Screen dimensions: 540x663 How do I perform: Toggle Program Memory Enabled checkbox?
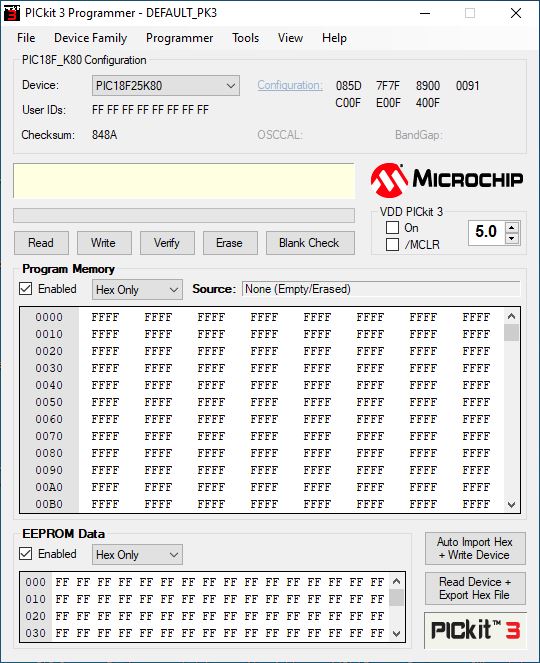pos(26,289)
